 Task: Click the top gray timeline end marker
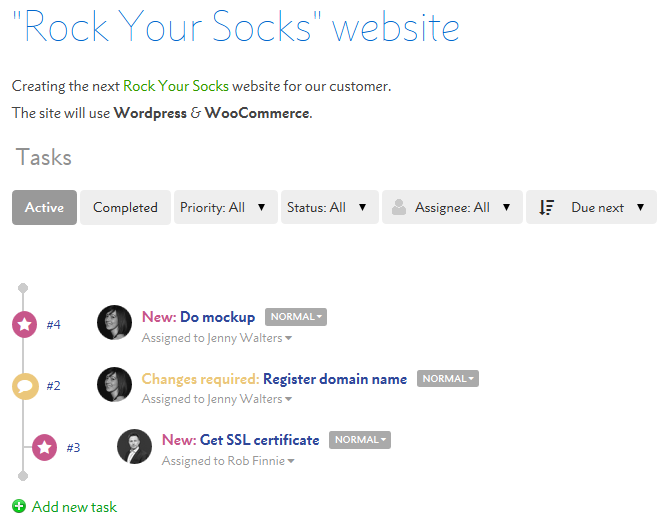[x=23, y=288]
